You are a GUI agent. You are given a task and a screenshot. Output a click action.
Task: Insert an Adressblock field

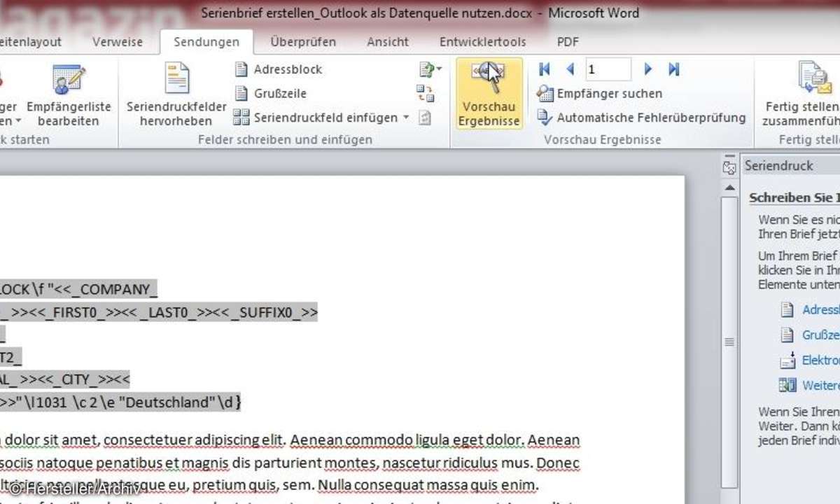point(279,69)
